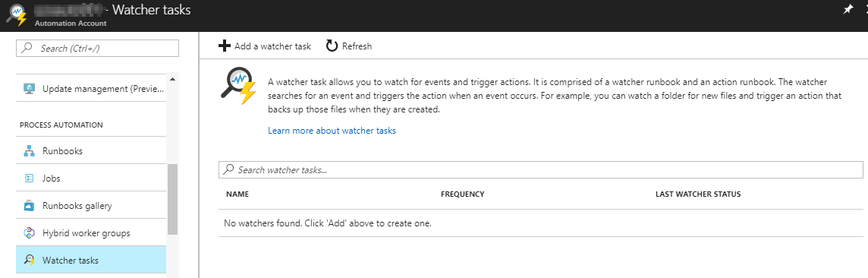Open the Hybrid worker groups menu item
The height and width of the screenshot is (278, 868).
point(91,232)
